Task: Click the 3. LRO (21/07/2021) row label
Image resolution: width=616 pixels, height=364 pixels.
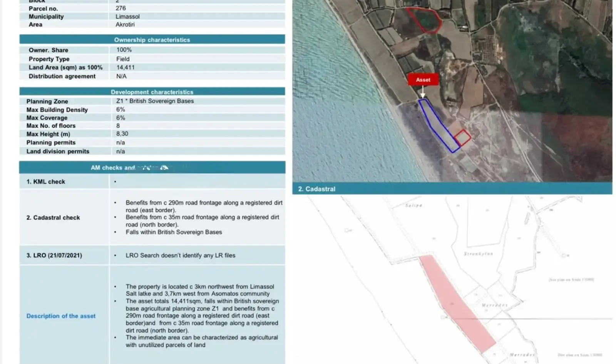Action: [x=54, y=255]
